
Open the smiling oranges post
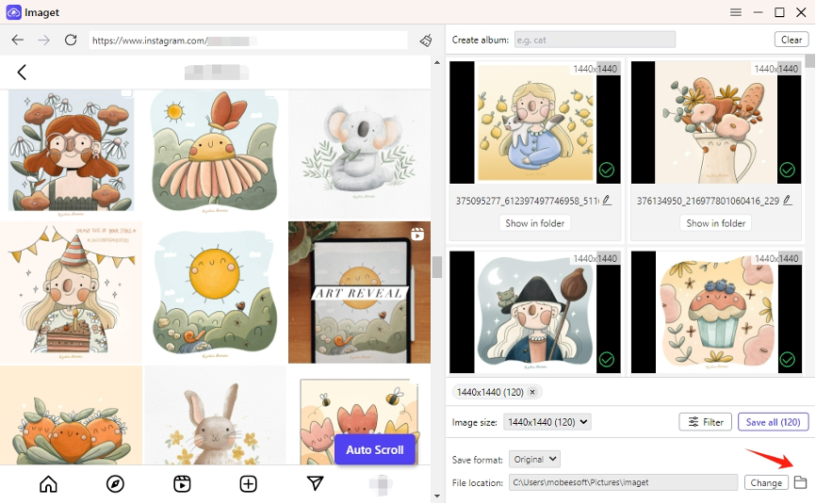coord(71,415)
